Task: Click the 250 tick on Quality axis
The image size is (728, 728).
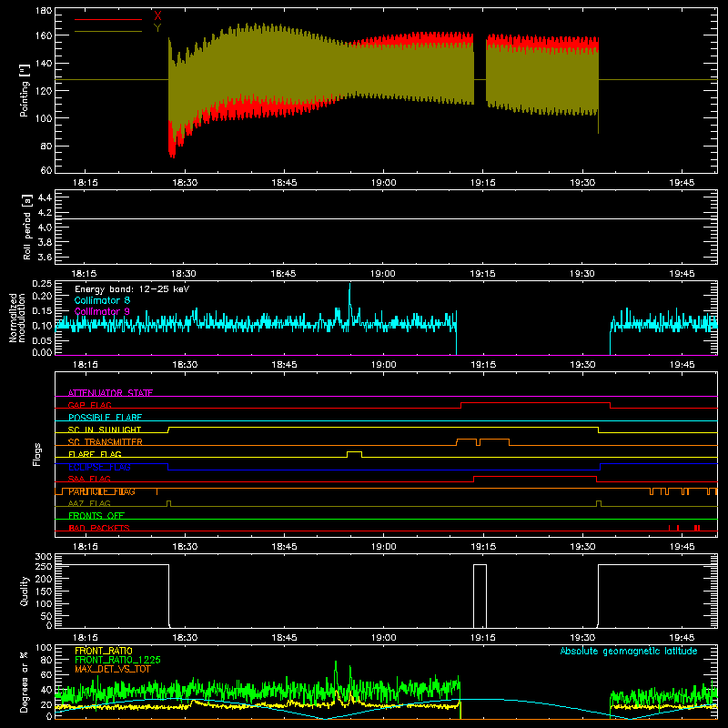Action: 44,566
